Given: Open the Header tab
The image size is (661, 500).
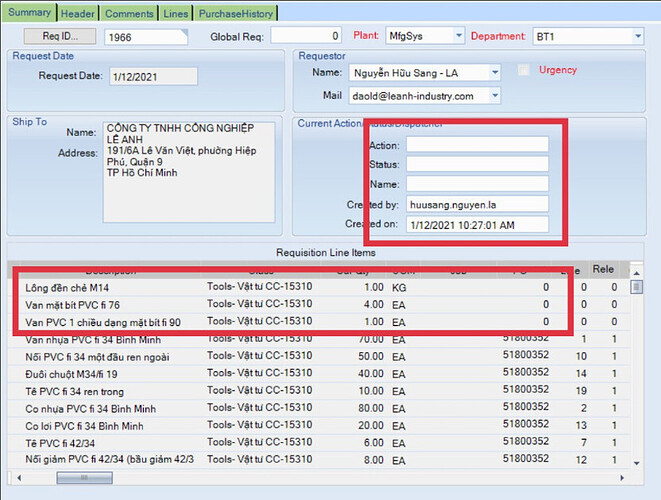Looking at the screenshot, I should click(x=78, y=13).
